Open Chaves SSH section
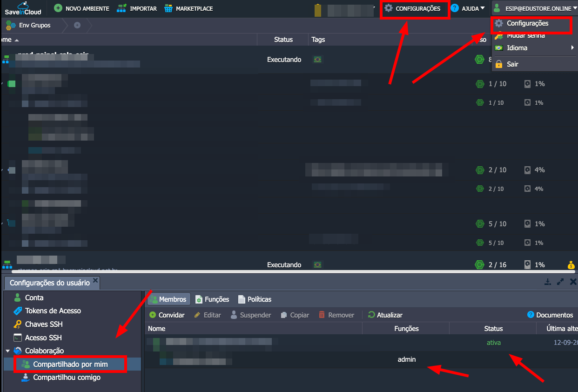Image resolution: width=578 pixels, height=392 pixels. click(x=43, y=324)
